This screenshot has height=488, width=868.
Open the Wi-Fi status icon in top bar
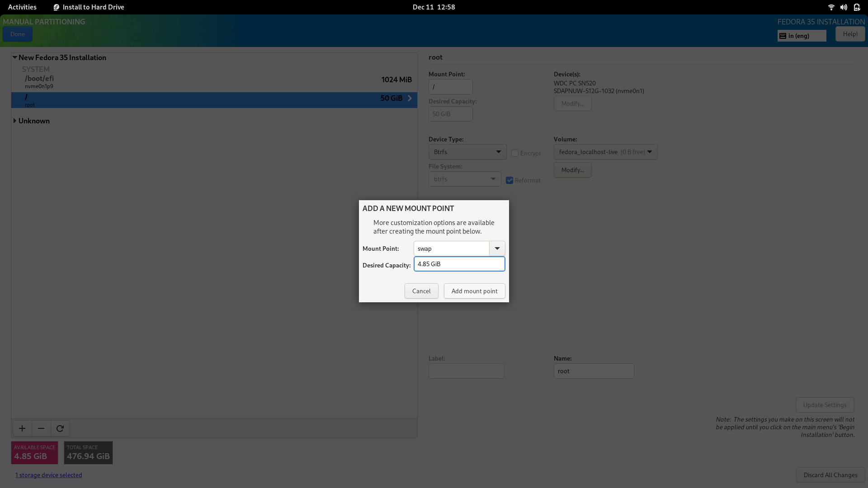pyautogui.click(x=831, y=7)
